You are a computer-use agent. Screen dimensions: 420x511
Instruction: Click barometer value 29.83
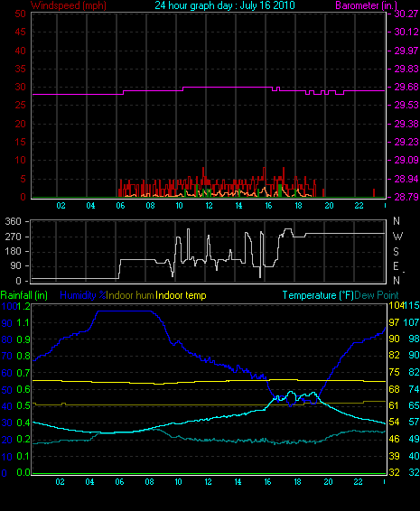(x=406, y=69)
